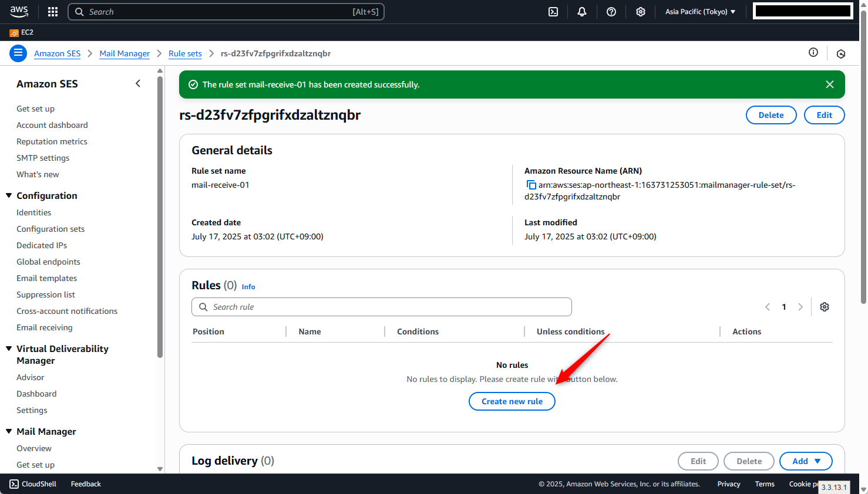
Task: Expand the Add dropdown in Log delivery
Action: click(806, 461)
